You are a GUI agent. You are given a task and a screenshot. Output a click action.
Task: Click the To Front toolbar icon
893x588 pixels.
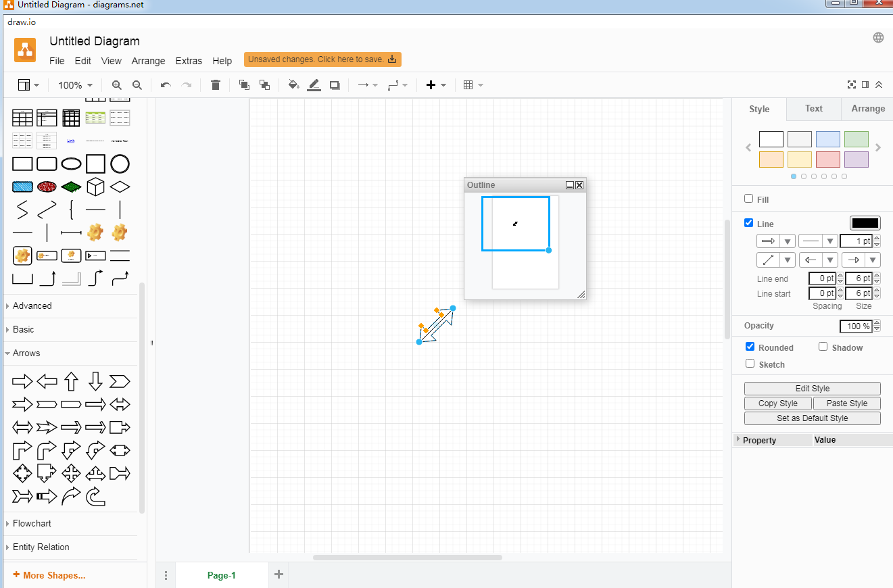[x=244, y=85]
